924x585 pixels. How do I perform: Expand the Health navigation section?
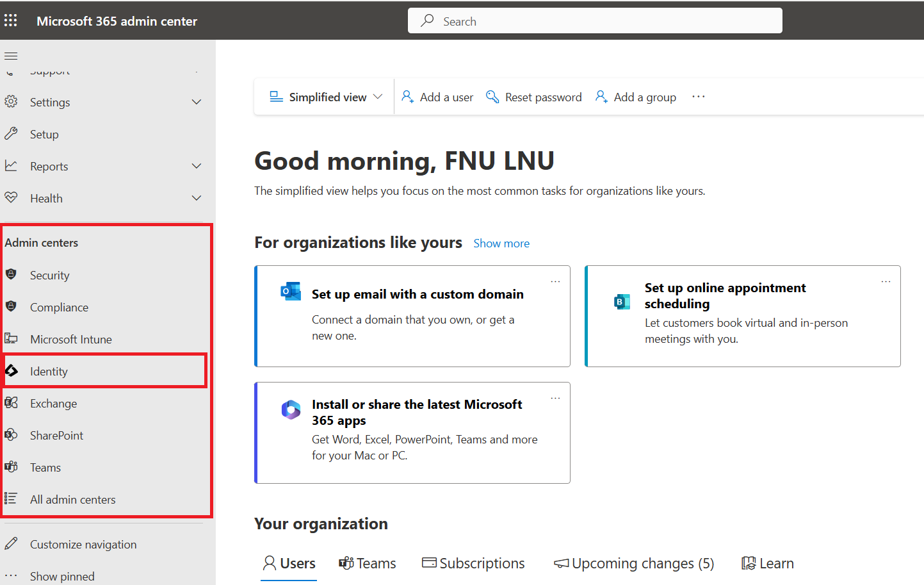click(197, 198)
